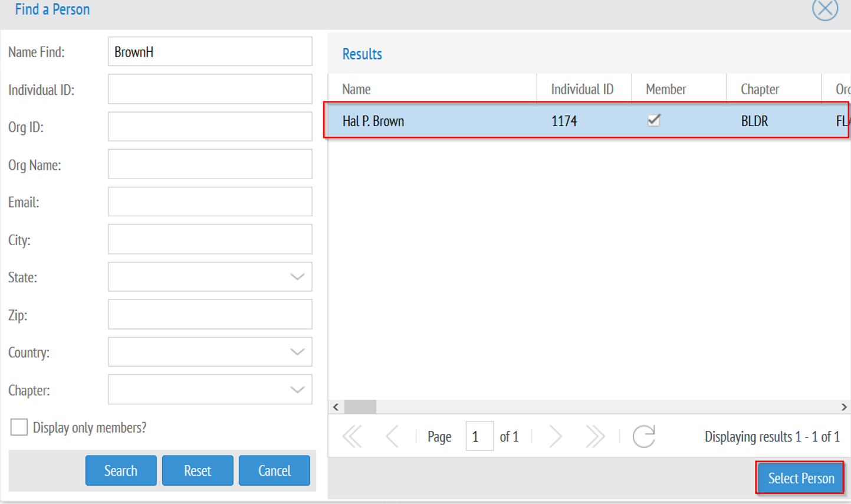
Task: Click the Select Person button
Action: click(x=800, y=478)
